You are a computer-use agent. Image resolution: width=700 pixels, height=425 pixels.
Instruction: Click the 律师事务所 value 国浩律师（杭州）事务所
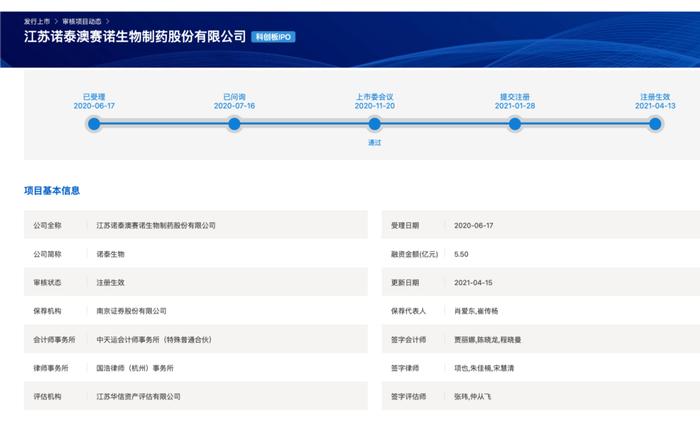tap(135, 368)
